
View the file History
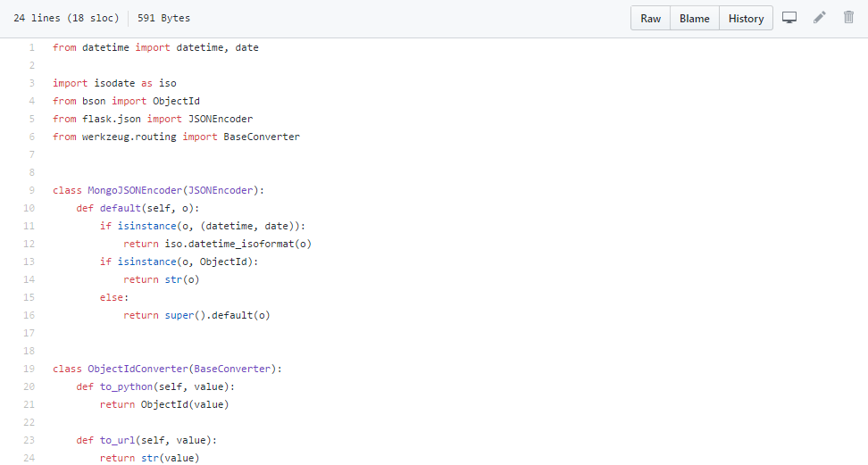(x=746, y=19)
